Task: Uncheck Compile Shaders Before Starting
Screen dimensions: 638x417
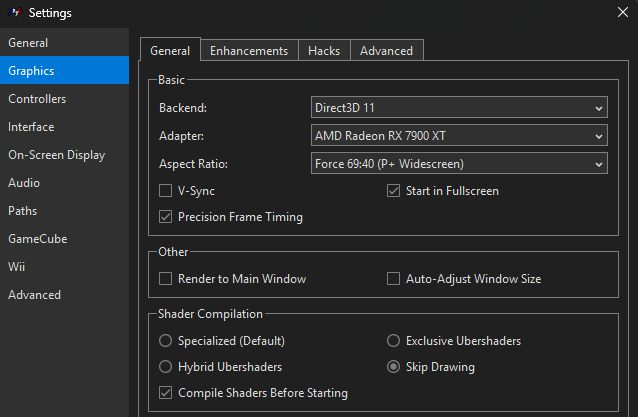Action: tap(166, 393)
